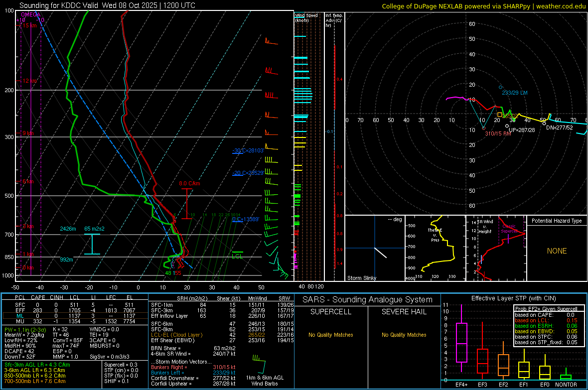This screenshot has width=588, height=390.
Task: Click No Quality Matches under SUPERCELL
Action: [x=331, y=335]
